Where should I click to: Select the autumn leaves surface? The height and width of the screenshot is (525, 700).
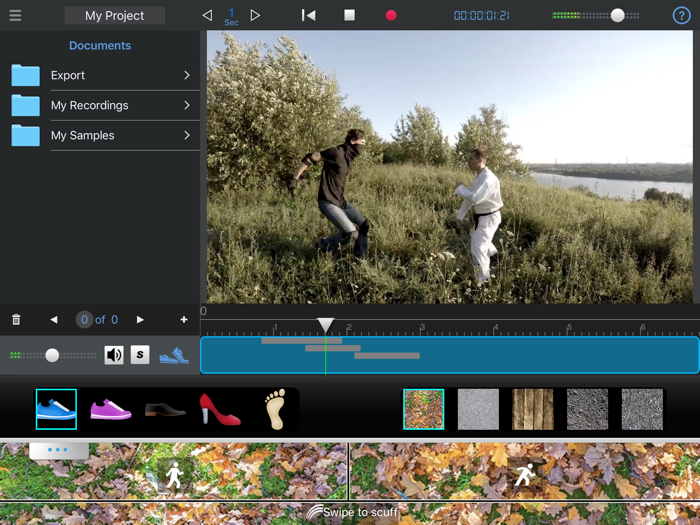pyautogui.click(x=424, y=409)
